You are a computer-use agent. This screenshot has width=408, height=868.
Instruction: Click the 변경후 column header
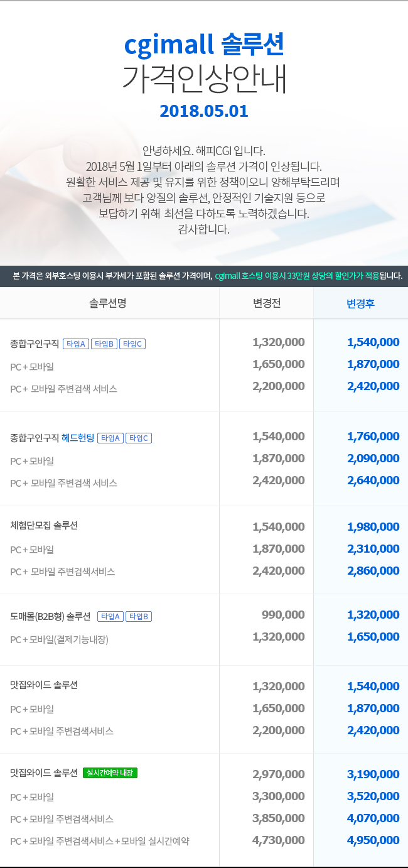point(360,303)
